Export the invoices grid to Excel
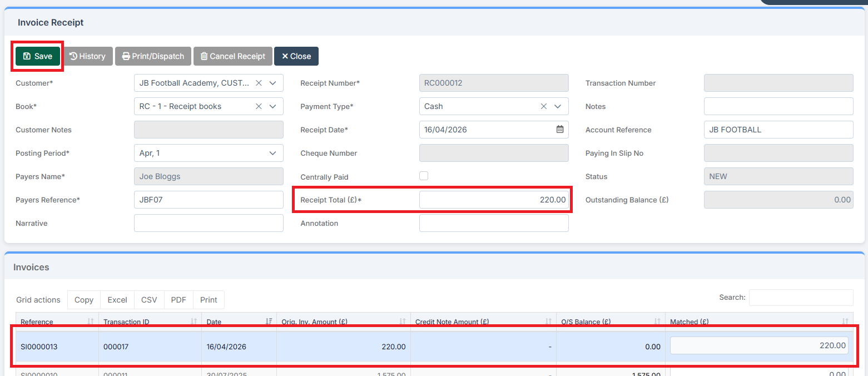The width and height of the screenshot is (868, 376). tap(117, 300)
